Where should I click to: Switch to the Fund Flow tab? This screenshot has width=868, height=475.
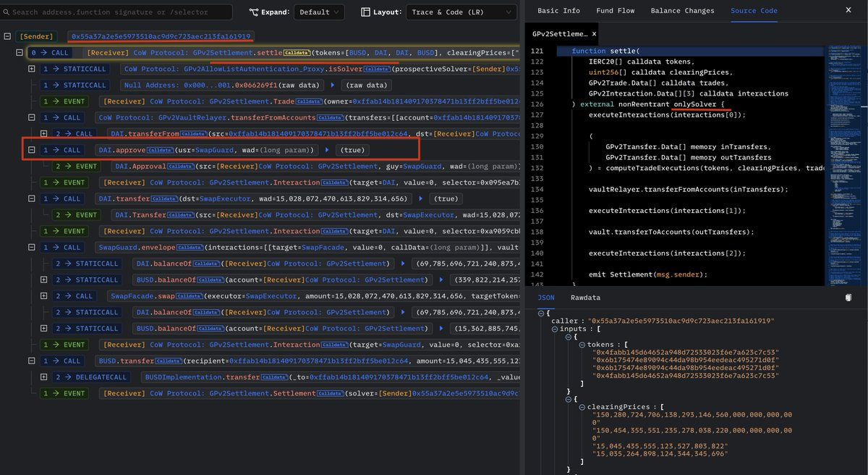pos(615,11)
